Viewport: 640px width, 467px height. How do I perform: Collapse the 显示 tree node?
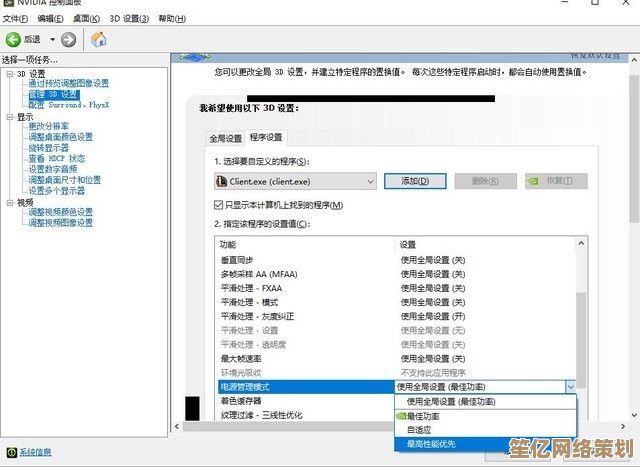9,117
